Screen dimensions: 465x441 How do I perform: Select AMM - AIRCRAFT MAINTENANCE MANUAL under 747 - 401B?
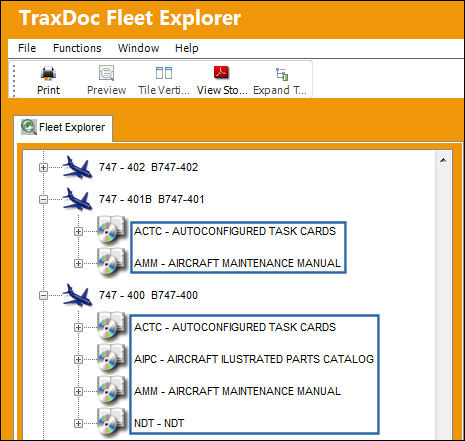237,263
